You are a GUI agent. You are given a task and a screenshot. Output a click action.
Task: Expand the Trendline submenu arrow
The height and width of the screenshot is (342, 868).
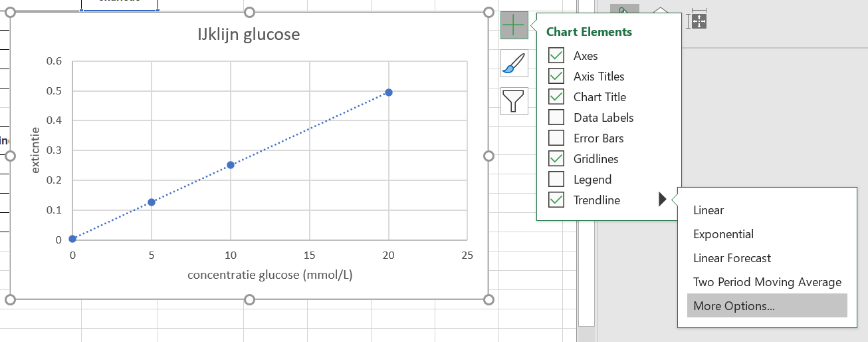(662, 200)
